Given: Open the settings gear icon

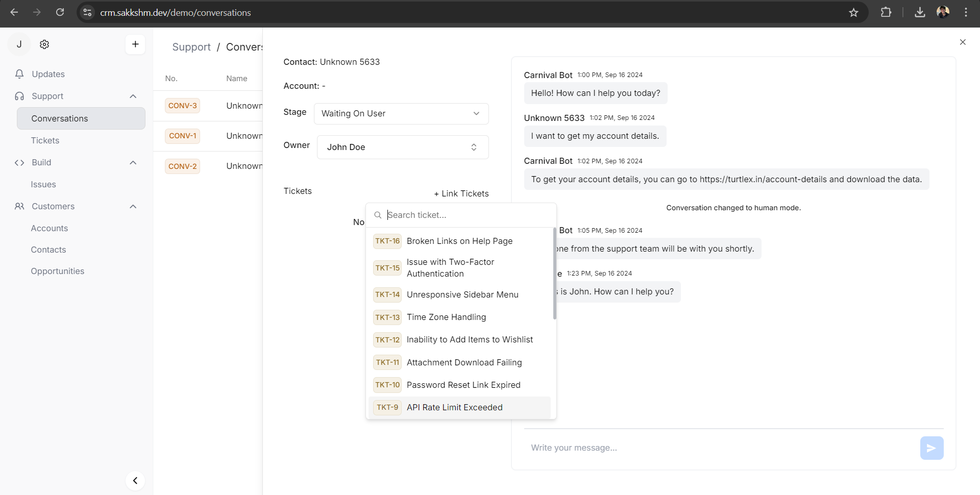Looking at the screenshot, I should point(44,44).
